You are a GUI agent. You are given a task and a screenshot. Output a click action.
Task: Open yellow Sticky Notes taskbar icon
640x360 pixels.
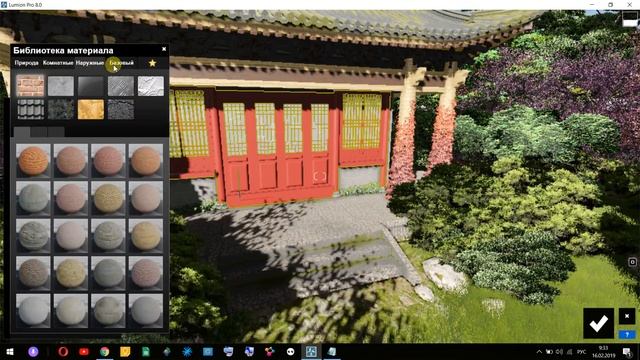click(125, 352)
